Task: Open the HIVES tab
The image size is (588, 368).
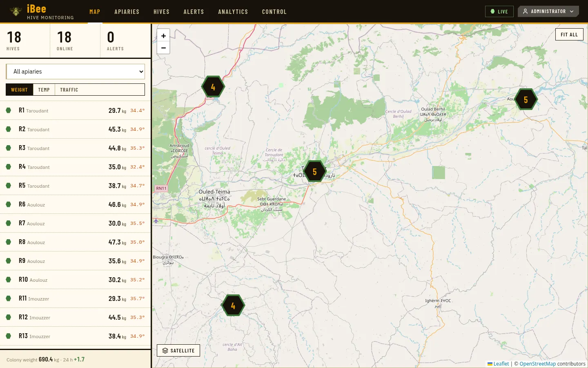Action: (161, 12)
